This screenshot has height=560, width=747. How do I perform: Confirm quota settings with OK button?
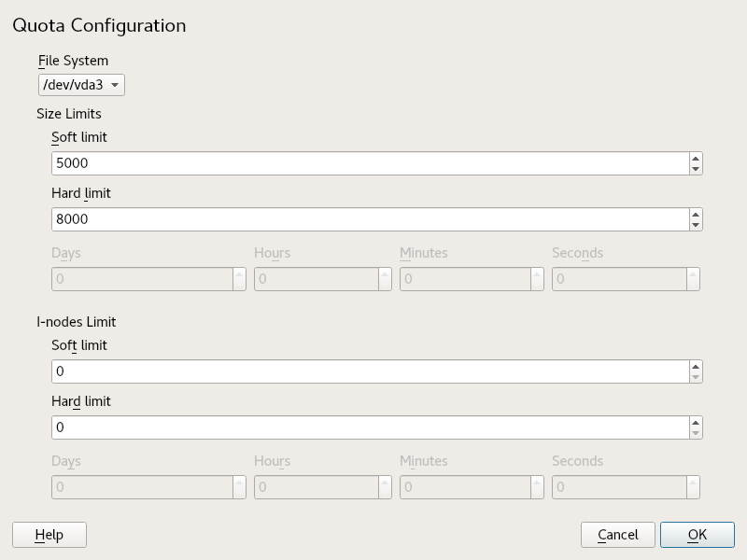[x=697, y=535]
